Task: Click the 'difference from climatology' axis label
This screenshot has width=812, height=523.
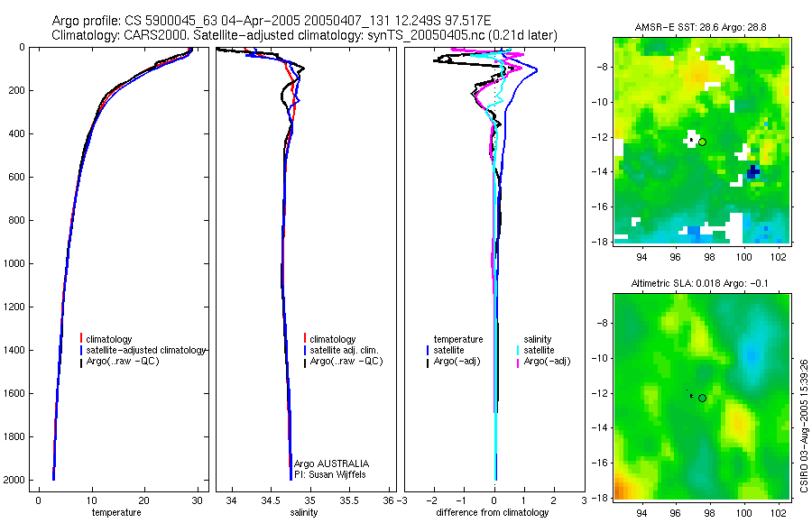Action: [493, 512]
